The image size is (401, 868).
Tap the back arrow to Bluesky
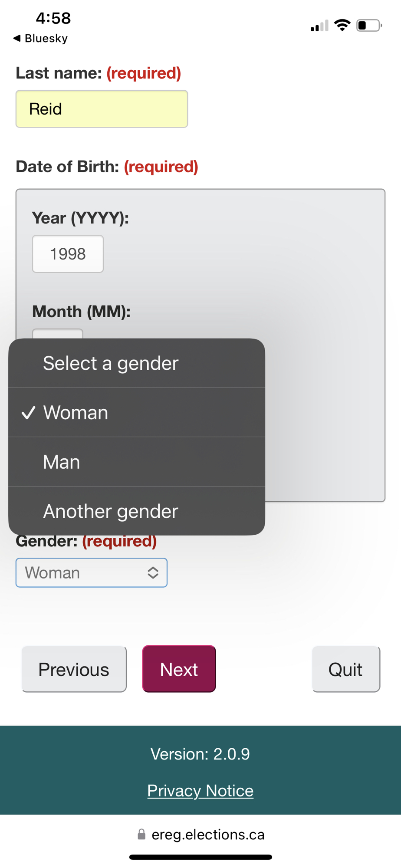point(17,38)
